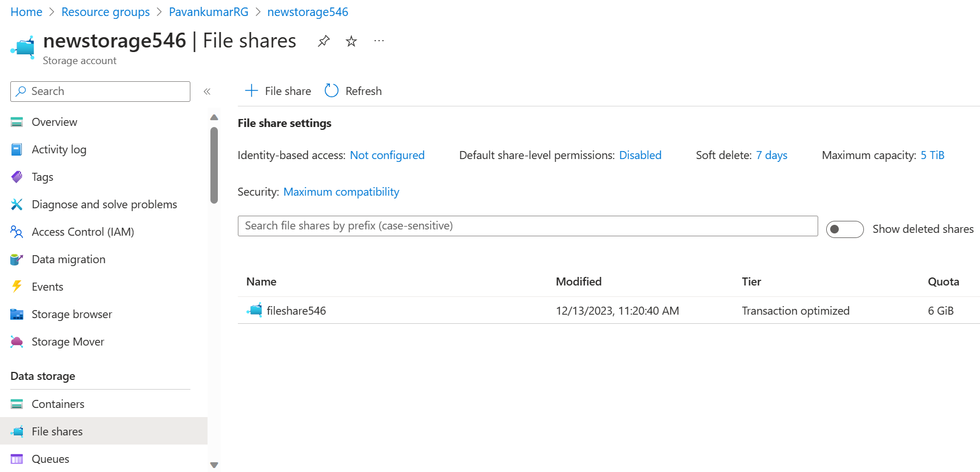Screen dimensions: 980x472
Task: Click Refresh button label
Action: point(364,91)
